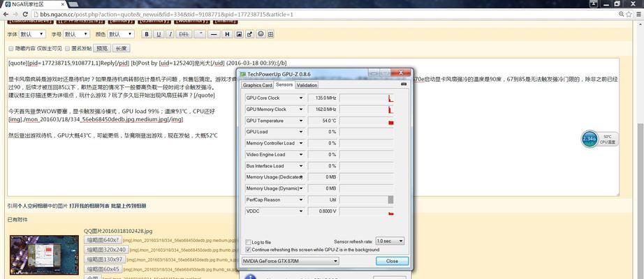Insert a quote with the quotation-mark button
644x279 pixels.
point(200,34)
